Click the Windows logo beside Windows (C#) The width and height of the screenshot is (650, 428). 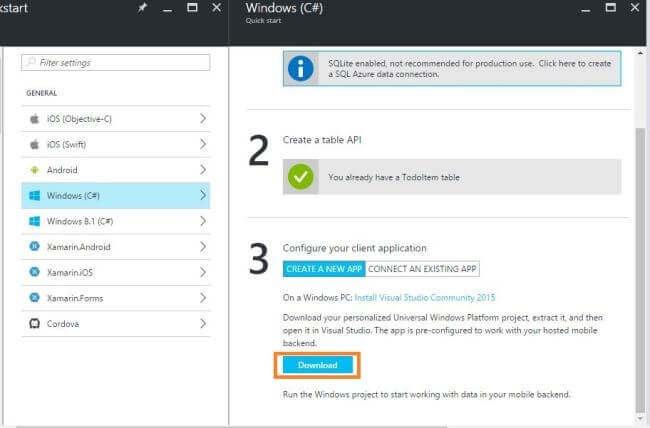[34, 196]
